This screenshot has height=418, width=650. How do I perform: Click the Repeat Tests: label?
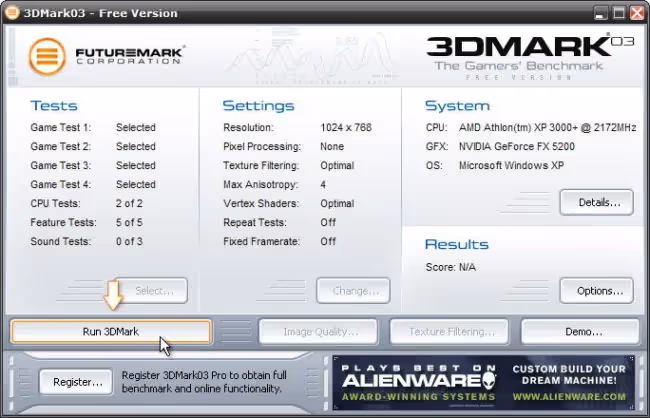[255, 223]
